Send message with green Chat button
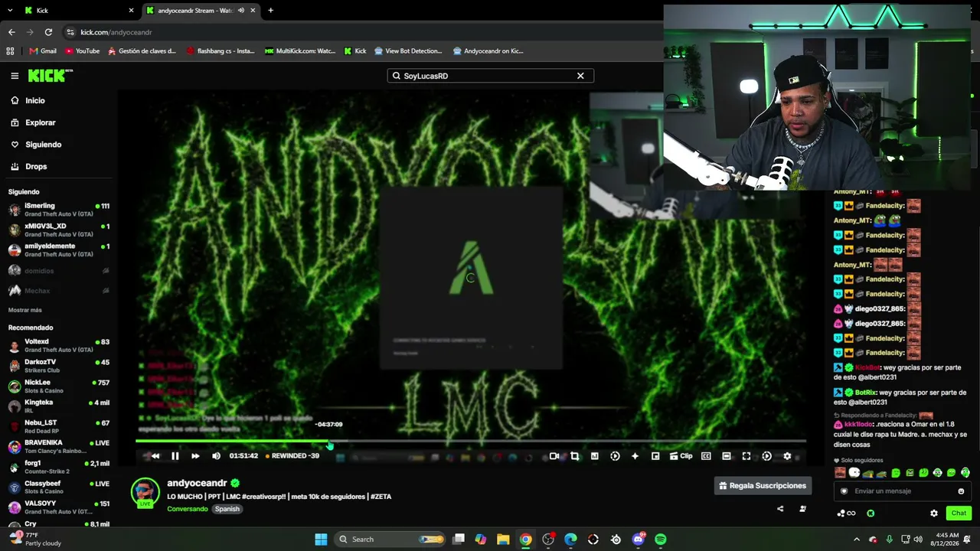 (x=959, y=514)
